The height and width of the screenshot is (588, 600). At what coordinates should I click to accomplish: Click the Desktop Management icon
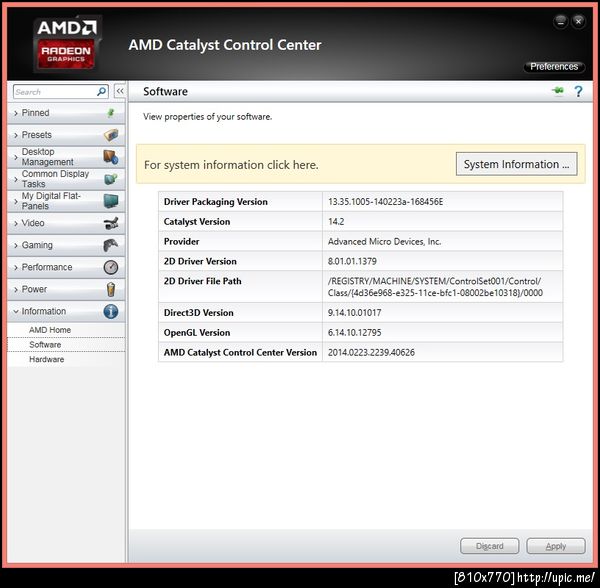(111, 157)
